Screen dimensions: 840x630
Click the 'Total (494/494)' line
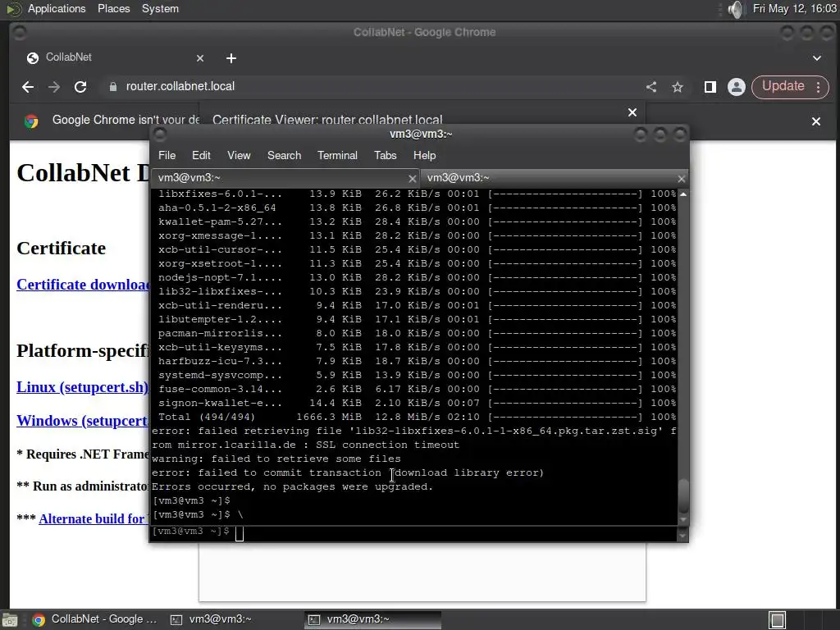point(417,417)
